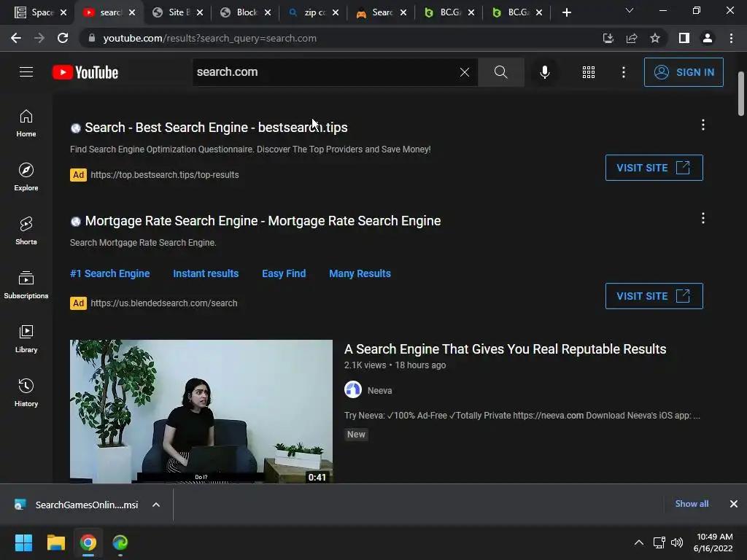This screenshot has height=560, width=747.
Task: Click the #1 Search Engine link
Action: click(x=109, y=273)
